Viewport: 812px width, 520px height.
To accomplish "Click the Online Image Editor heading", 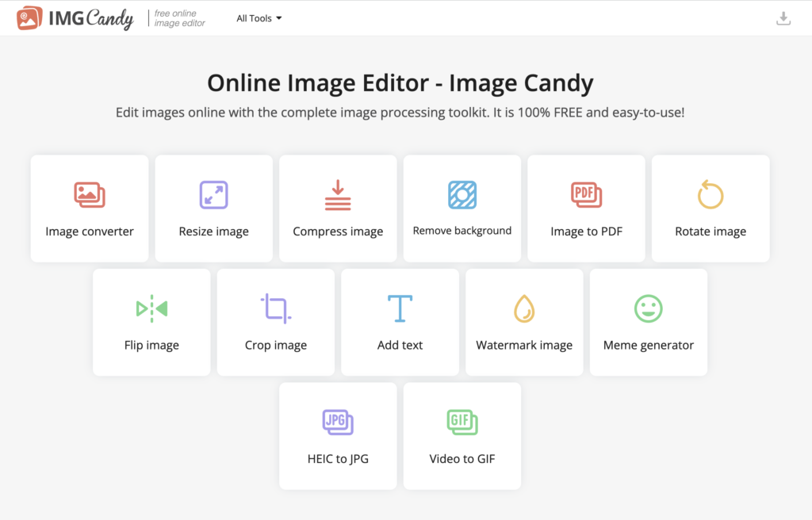I will (400, 83).
